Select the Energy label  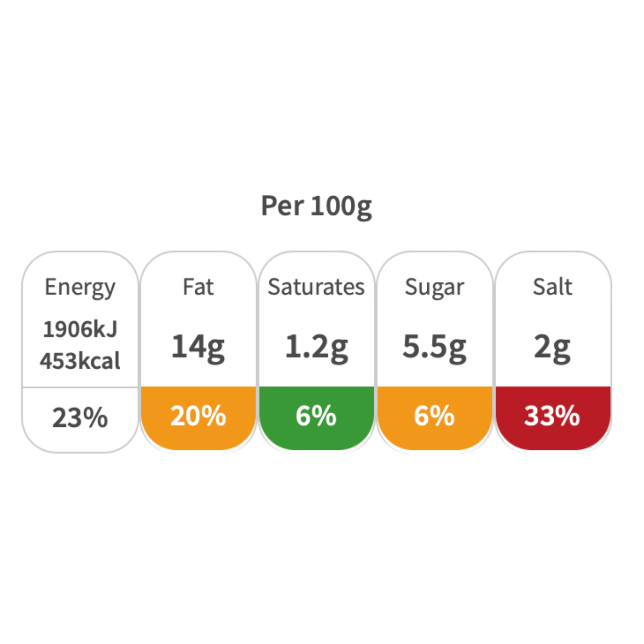tap(80, 287)
